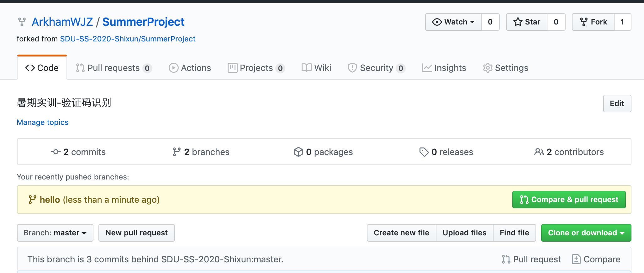Screen dimensions: 644x273
Task: View the 0 releases page
Action: tap(446, 152)
